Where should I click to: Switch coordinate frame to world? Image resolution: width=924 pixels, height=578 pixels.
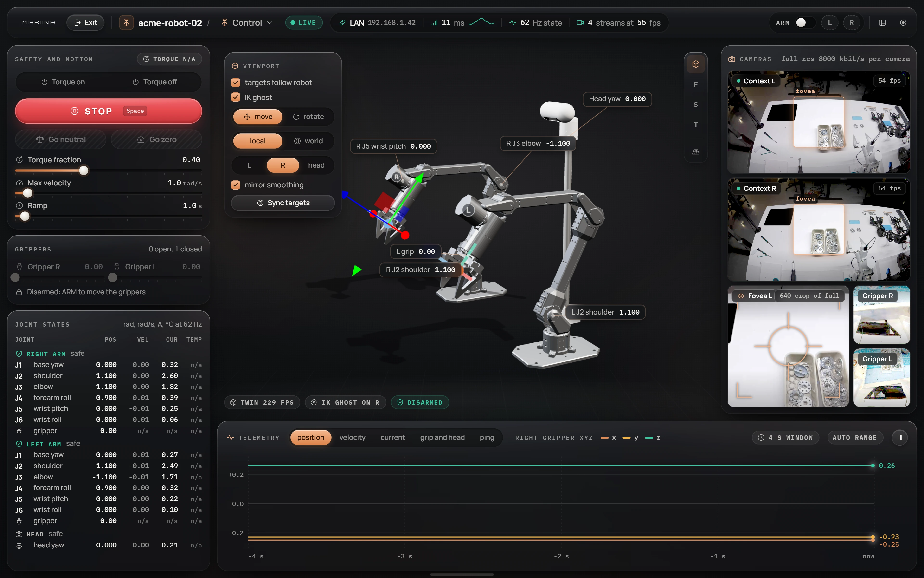click(308, 141)
